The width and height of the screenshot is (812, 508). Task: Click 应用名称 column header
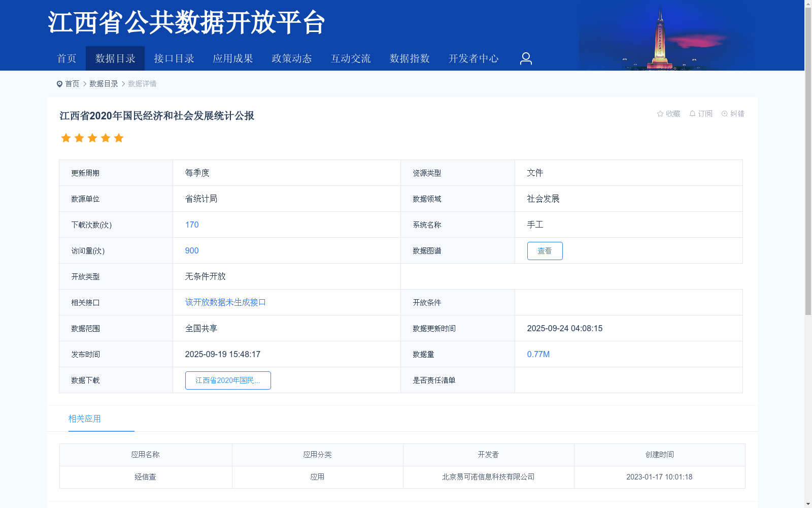[145, 455]
